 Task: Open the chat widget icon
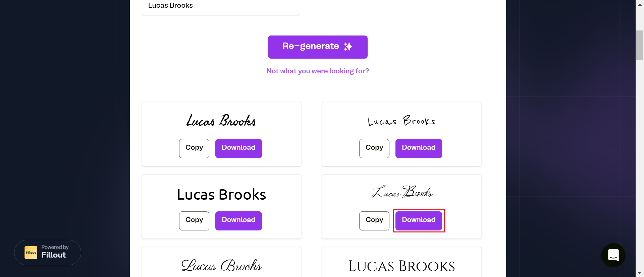[x=613, y=255]
